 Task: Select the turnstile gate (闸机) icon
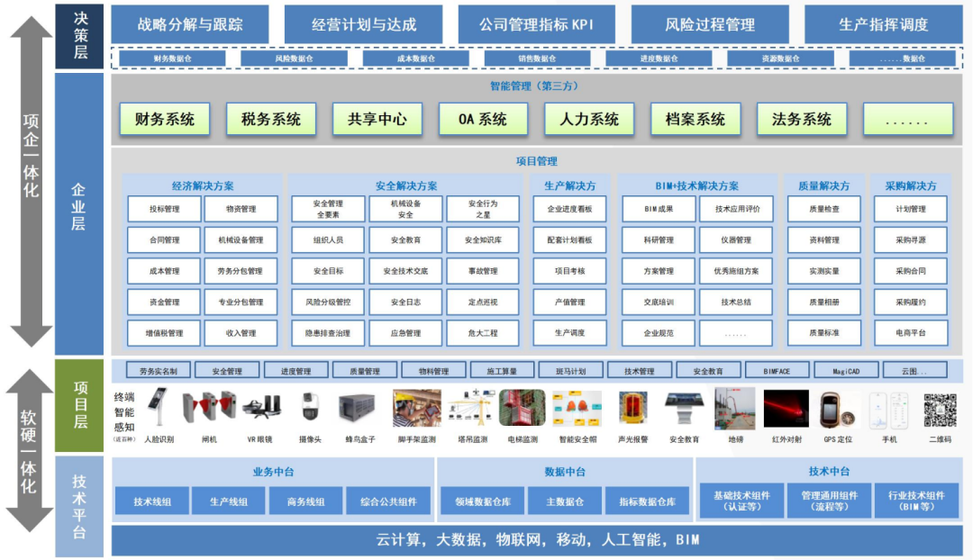coord(209,408)
